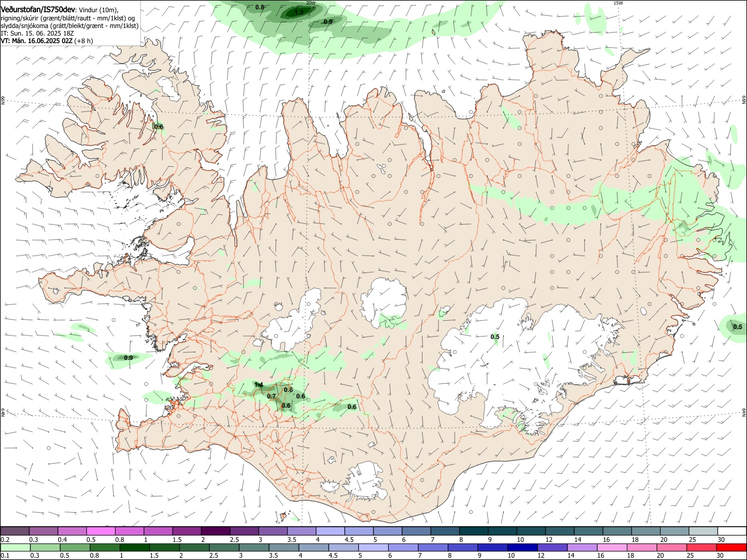Click the 15W longitude label at top

pyautogui.click(x=619, y=3)
